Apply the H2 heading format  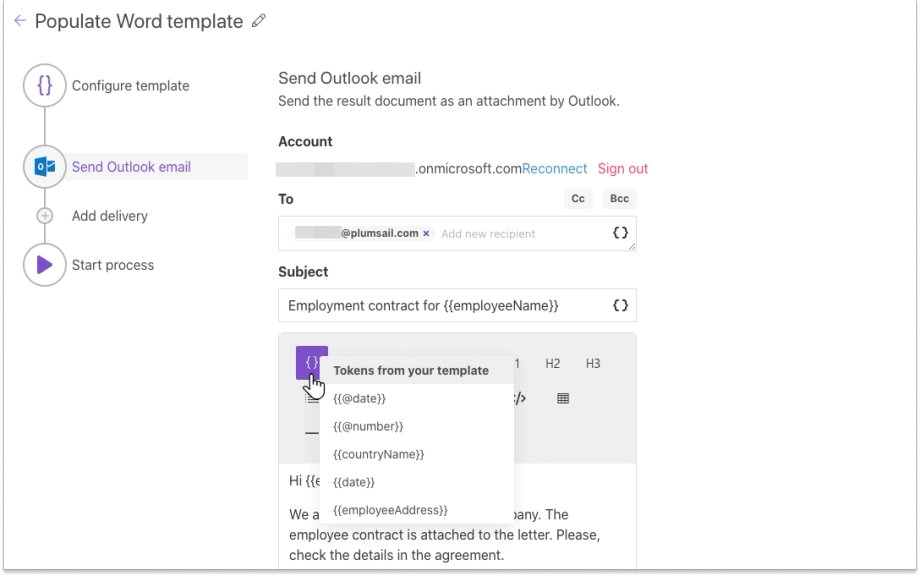tap(553, 364)
